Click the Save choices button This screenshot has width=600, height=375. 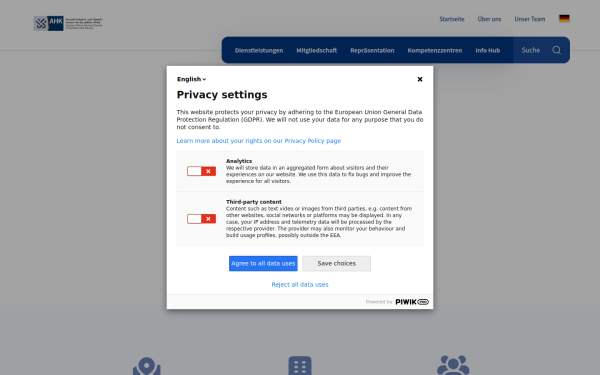coord(336,264)
